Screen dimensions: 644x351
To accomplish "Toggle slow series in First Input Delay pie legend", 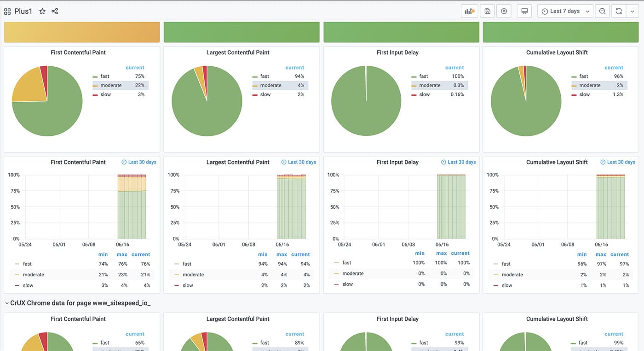I will tap(425, 94).
